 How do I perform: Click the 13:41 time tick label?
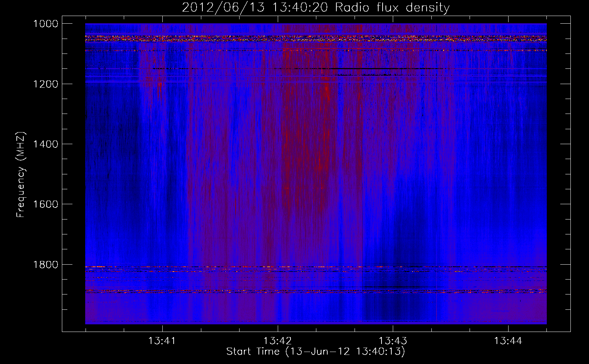point(162,341)
